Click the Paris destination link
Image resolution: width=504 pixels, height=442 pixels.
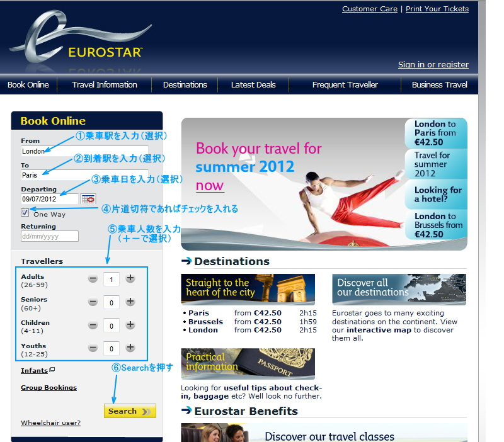coord(198,313)
